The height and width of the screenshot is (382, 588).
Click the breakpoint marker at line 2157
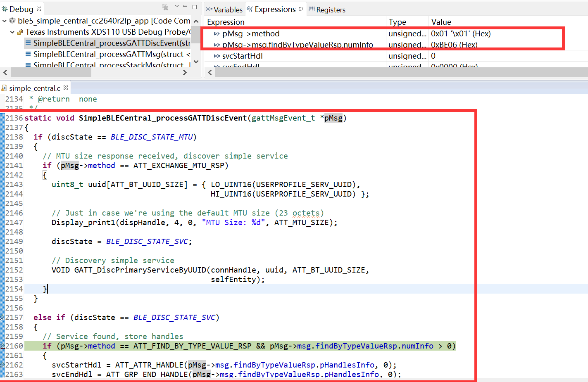(x=2, y=318)
